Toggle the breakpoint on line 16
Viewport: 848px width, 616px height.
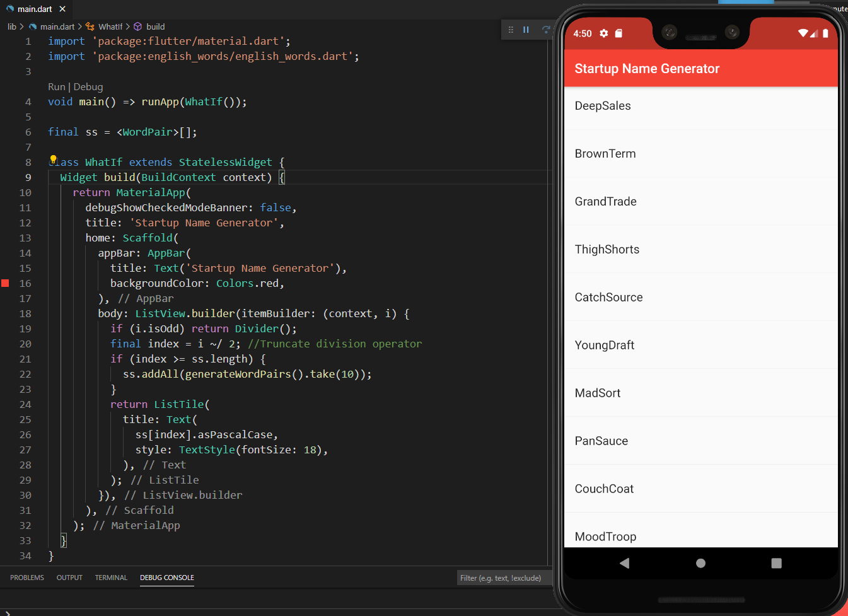[5, 283]
